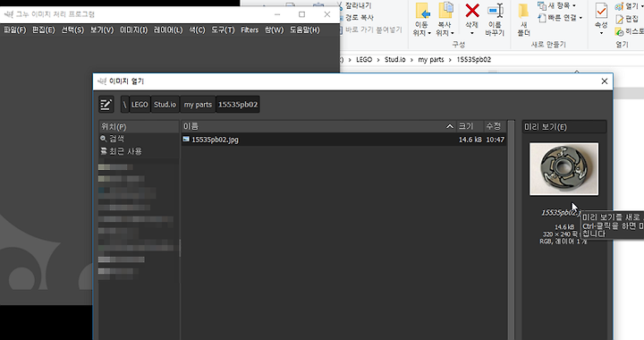Click 편집 in Explorer ribbon open group
Viewport: 644px width, 340px height.
pyautogui.click(x=627, y=19)
